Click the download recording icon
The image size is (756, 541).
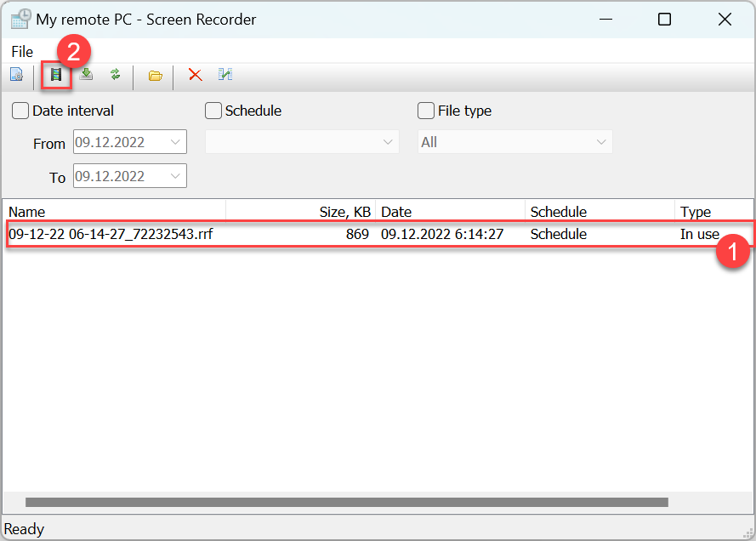click(x=86, y=75)
